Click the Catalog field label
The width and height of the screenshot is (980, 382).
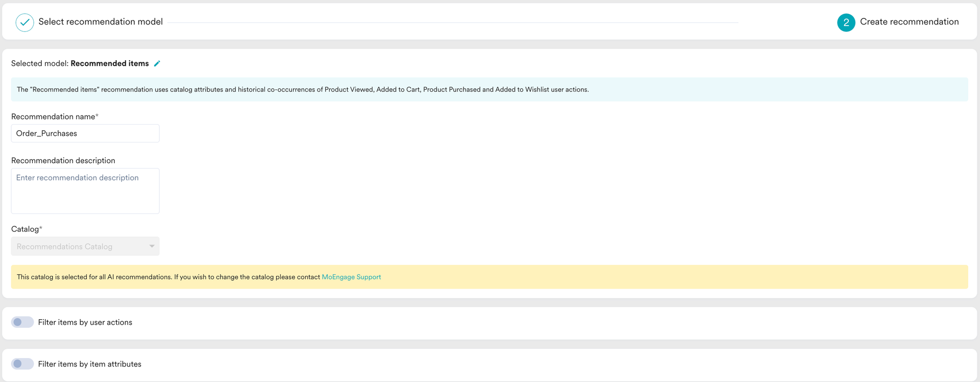coord(27,229)
